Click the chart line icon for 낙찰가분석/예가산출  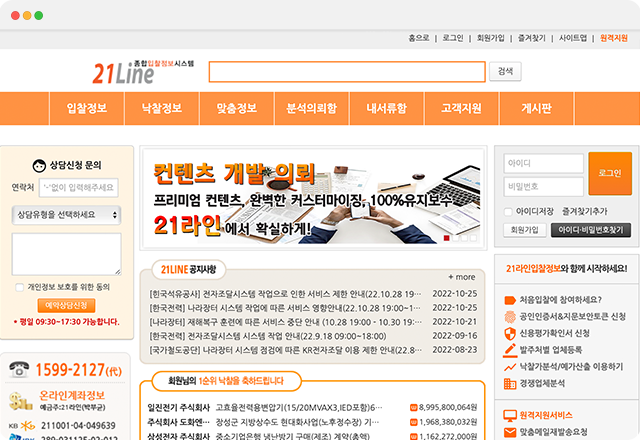[x=510, y=367]
